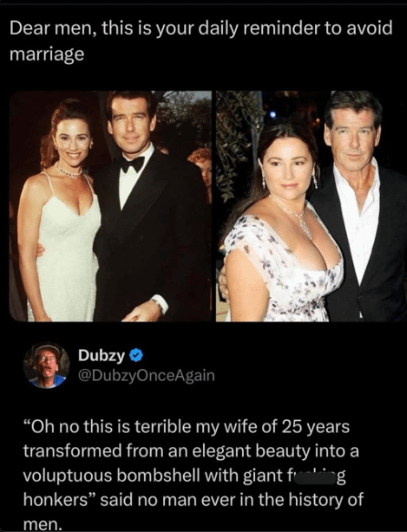Click the pearl necklace in the left photo
407x532 pixels.
click(x=69, y=171)
